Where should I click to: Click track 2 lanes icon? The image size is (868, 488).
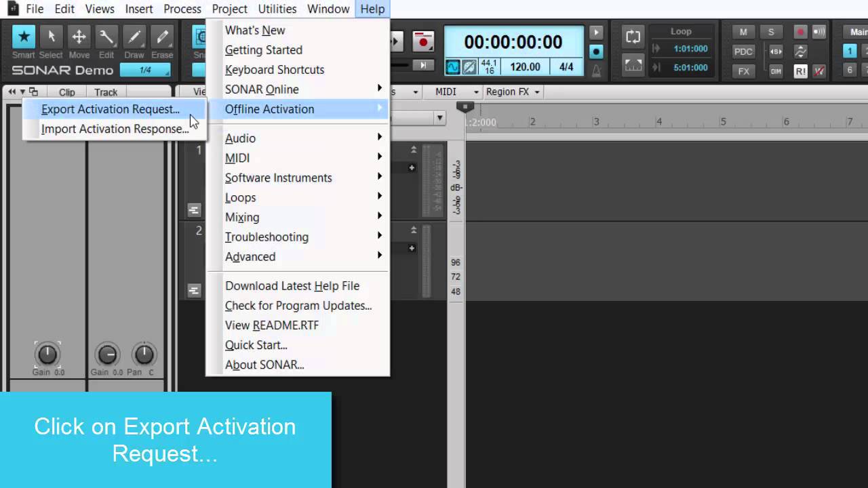(194, 290)
